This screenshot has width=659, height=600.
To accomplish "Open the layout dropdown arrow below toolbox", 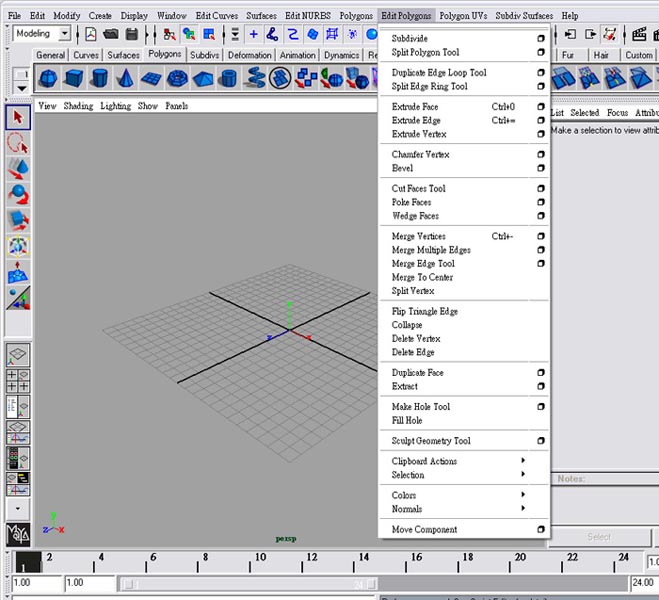I will pyautogui.click(x=18, y=509).
